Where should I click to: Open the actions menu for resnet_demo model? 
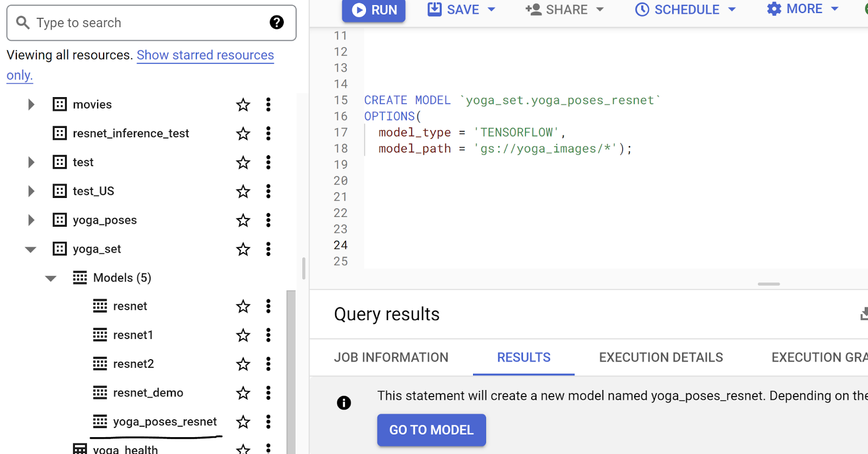(268, 393)
